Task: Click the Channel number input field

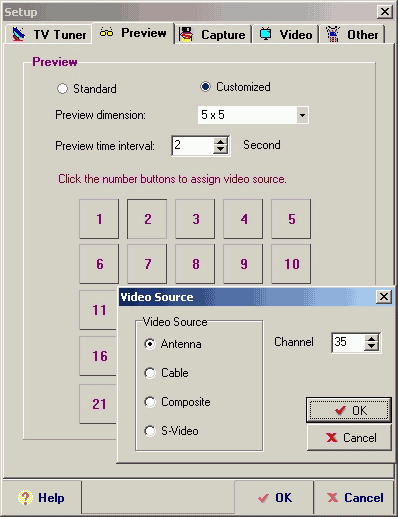Action: point(348,342)
